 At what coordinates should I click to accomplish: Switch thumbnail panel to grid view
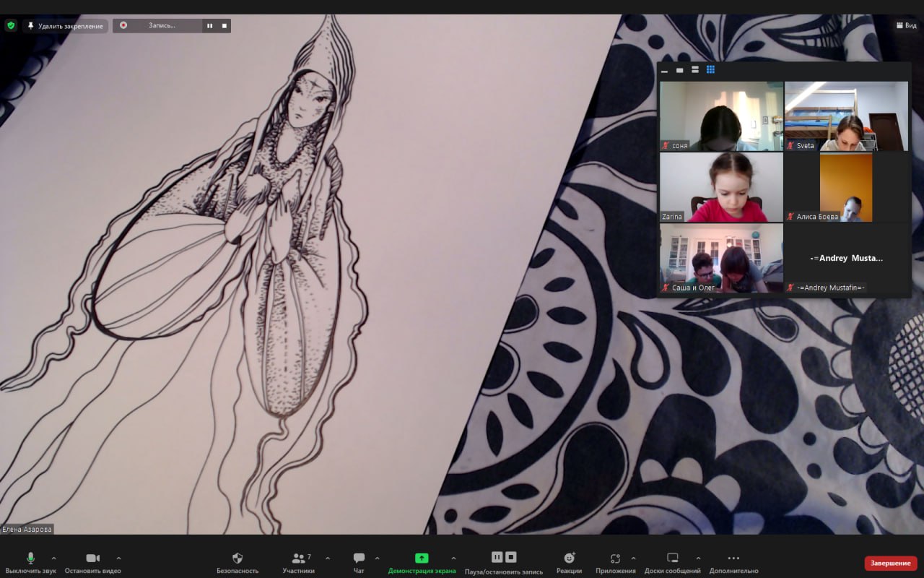(x=710, y=70)
